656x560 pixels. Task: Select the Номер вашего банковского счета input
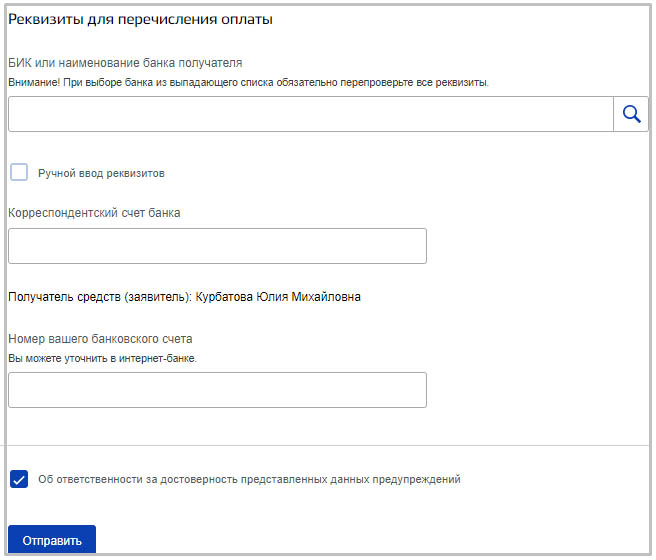(x=217, y=390)
